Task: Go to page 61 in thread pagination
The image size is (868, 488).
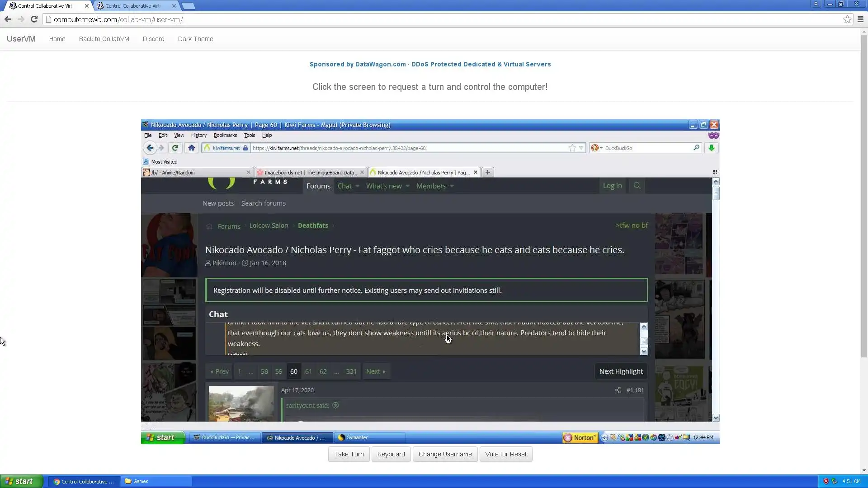Action: 308,371
